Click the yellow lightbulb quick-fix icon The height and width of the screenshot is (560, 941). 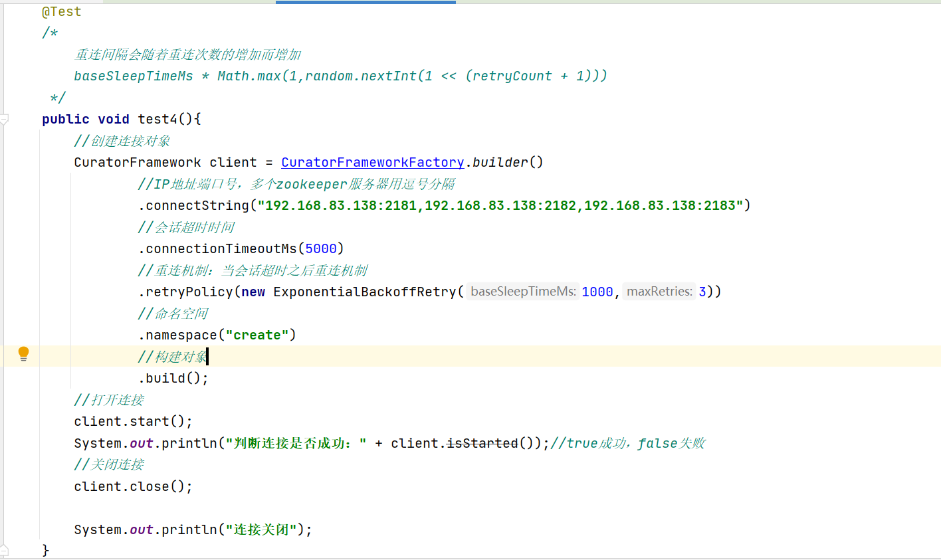(23, 353)
